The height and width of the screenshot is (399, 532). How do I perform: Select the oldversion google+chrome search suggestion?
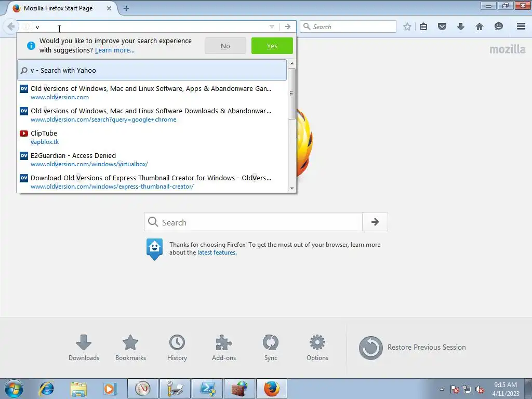point(152,115)
